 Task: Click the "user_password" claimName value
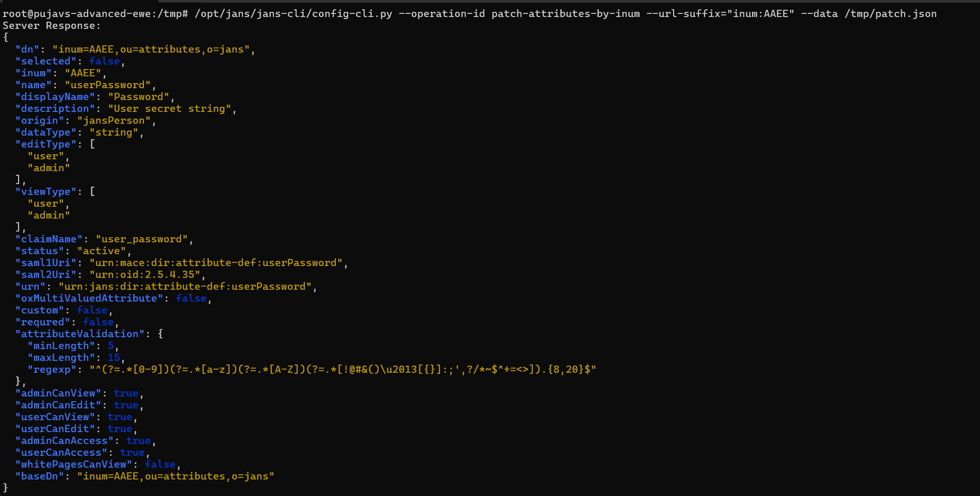pyautogui.click(x=141, y=239)
